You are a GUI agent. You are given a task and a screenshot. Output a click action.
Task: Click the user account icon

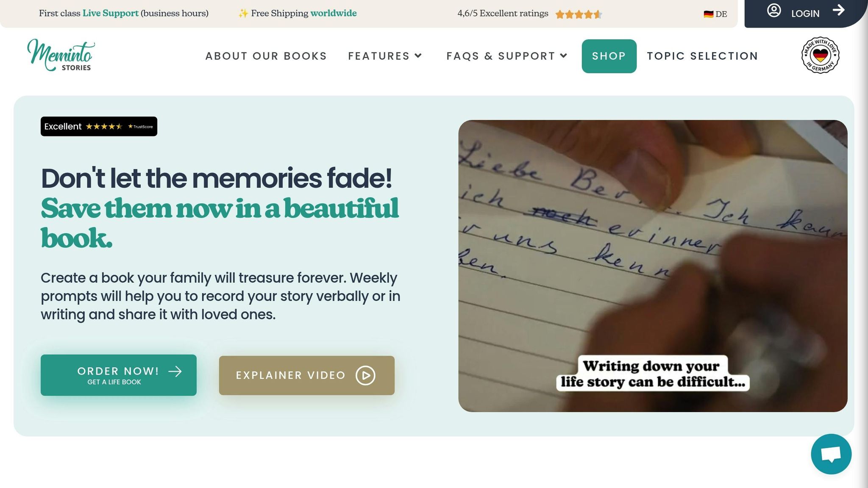(x=774, y=11)
